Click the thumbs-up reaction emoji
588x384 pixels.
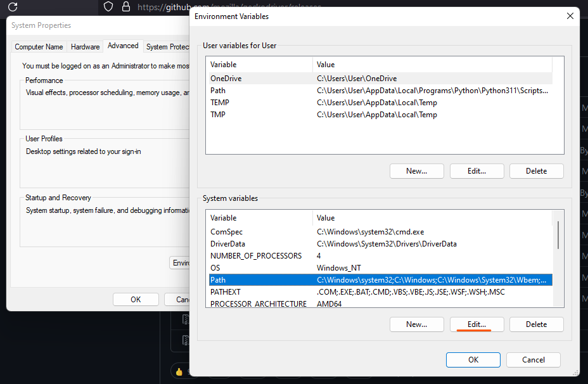click(x=179, y=371)
